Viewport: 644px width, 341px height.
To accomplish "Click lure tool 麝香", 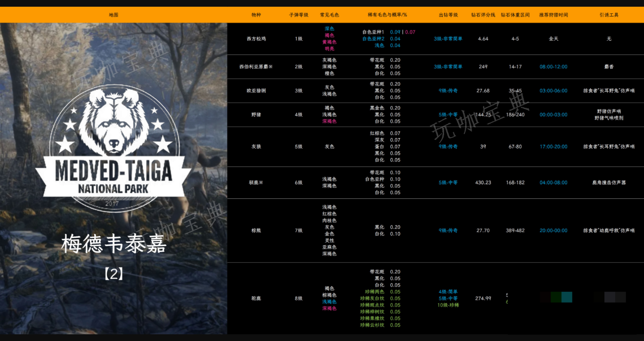I will (x=609, y=67).
